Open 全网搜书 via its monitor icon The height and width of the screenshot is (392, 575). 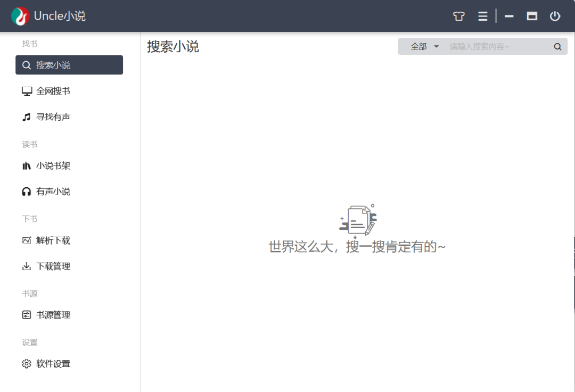click(27, 90)
